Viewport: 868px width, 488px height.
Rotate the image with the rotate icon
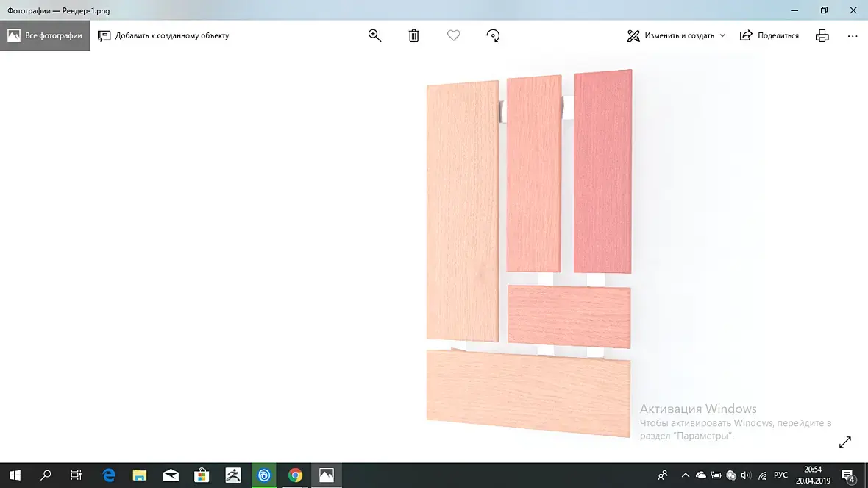point(493,35)
